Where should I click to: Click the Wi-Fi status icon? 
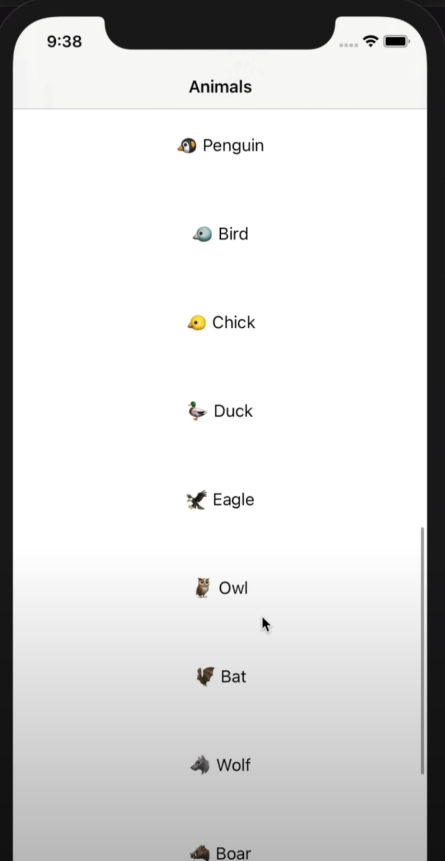click(x=371, y=42)
